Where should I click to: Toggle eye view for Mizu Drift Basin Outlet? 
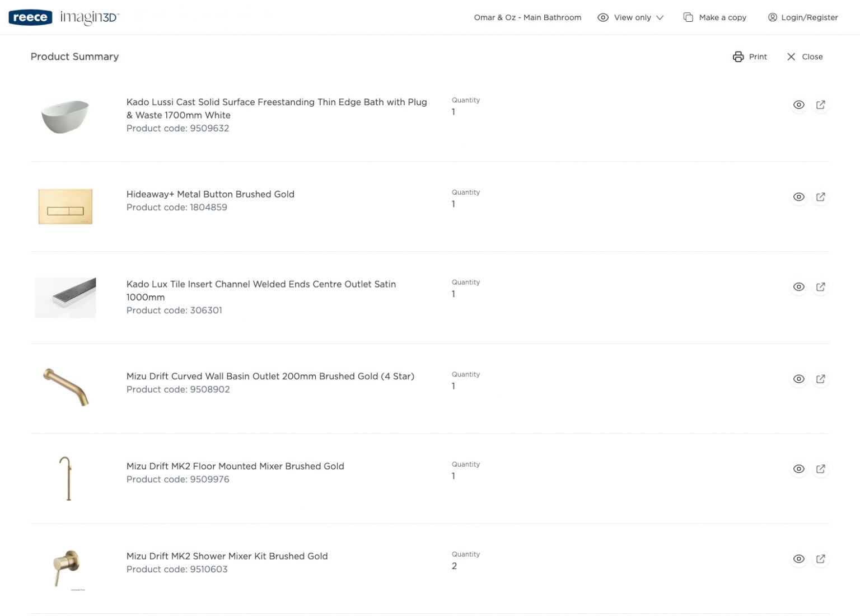(798, 379)
